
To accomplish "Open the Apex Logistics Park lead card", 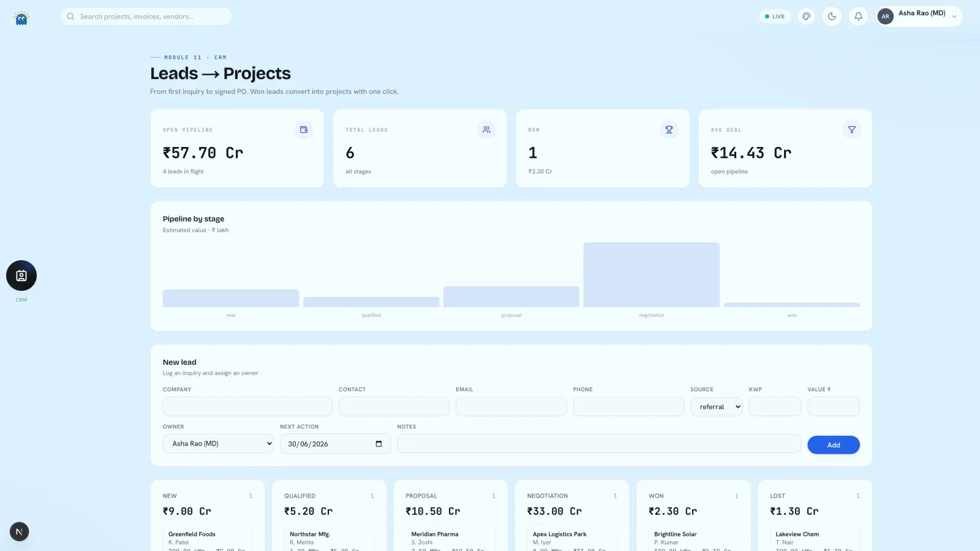I will pos(572,538).
